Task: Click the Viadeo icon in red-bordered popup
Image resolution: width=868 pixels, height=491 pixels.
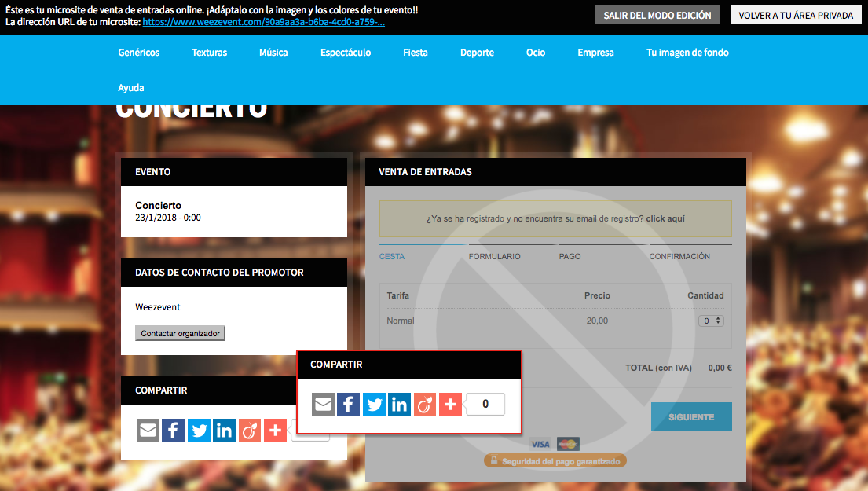Action: 425,405
